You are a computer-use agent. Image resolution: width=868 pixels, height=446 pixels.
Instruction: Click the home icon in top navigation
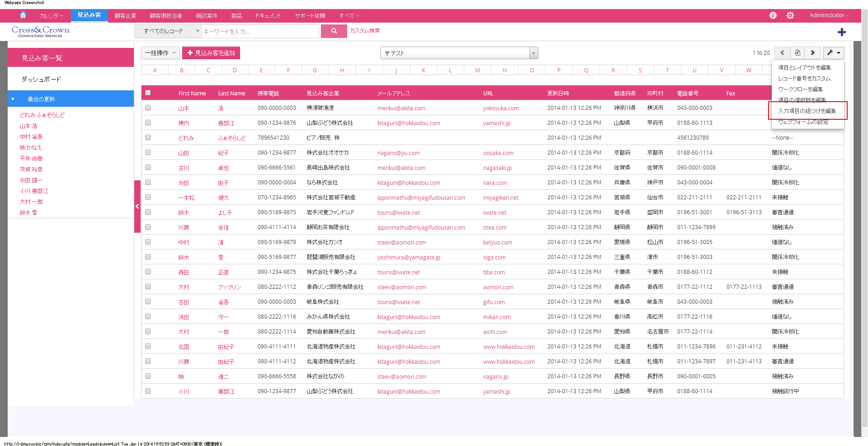tap(23, 15)
